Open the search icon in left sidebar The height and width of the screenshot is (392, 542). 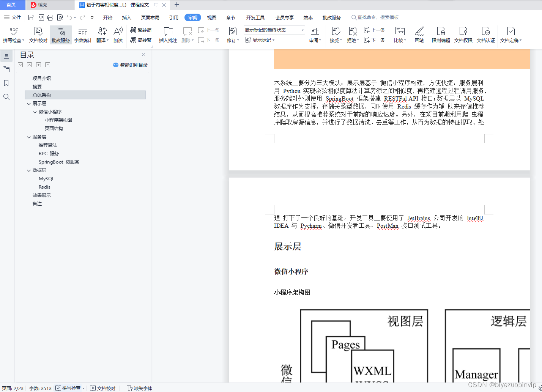6,97
